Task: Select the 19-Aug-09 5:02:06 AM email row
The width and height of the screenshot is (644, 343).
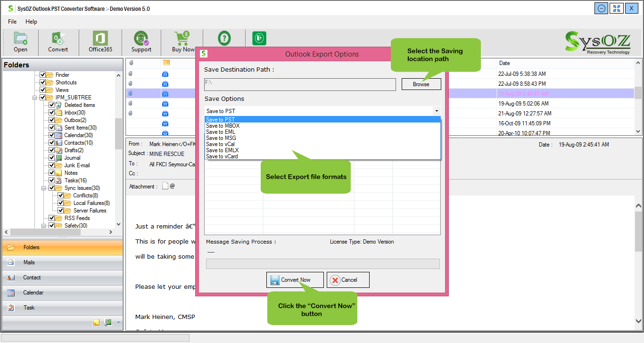Action: [380, 104]
